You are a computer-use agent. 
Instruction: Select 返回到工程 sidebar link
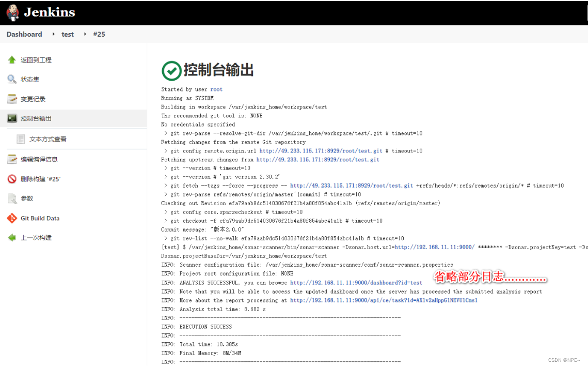pyautogui.click(x=36, y=60)
